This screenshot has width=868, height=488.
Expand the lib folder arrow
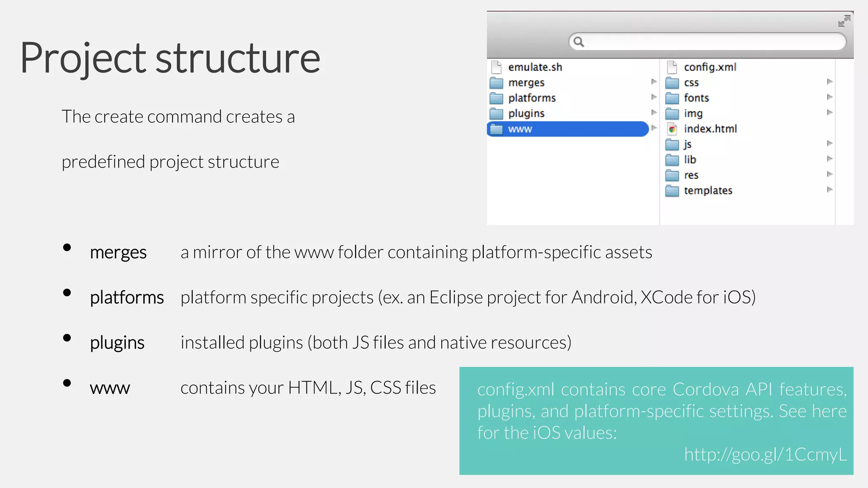[x=830, y=158]
